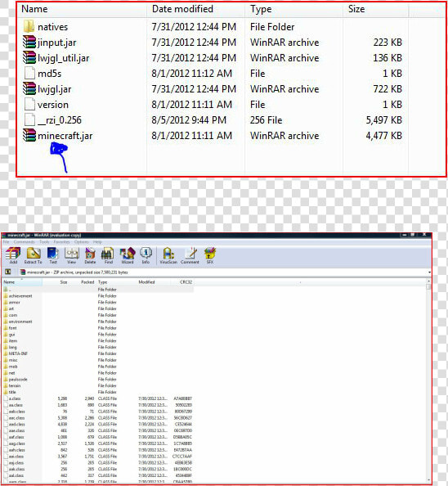Click the minecraft.jar archive icon in Explorer

click(29, 136)
